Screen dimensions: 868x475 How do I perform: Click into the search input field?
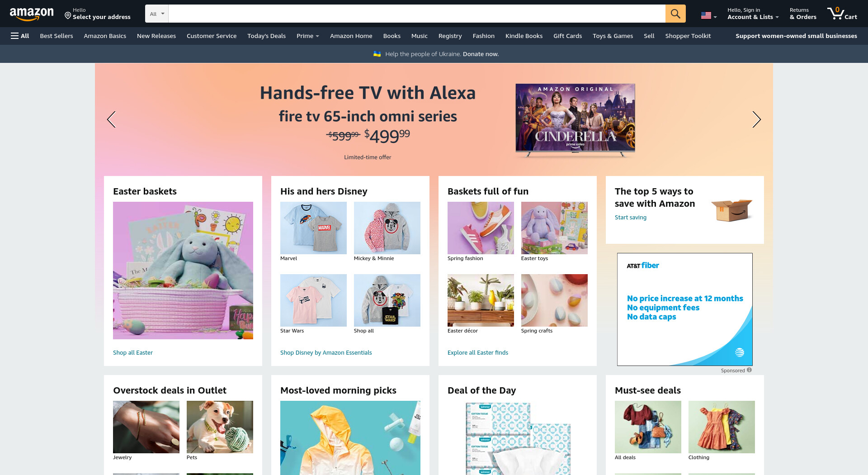tap(417, 14)
